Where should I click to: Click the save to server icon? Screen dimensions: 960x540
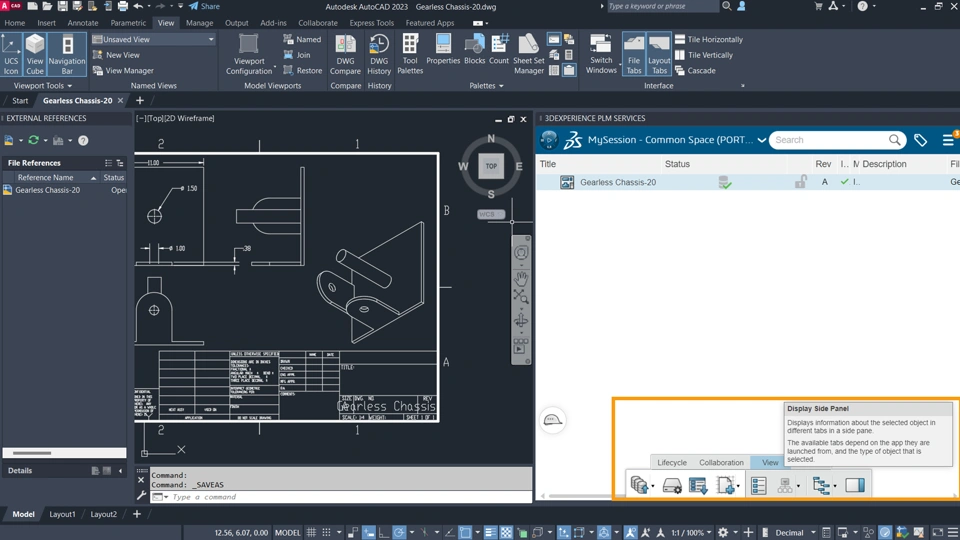point(639,485)
